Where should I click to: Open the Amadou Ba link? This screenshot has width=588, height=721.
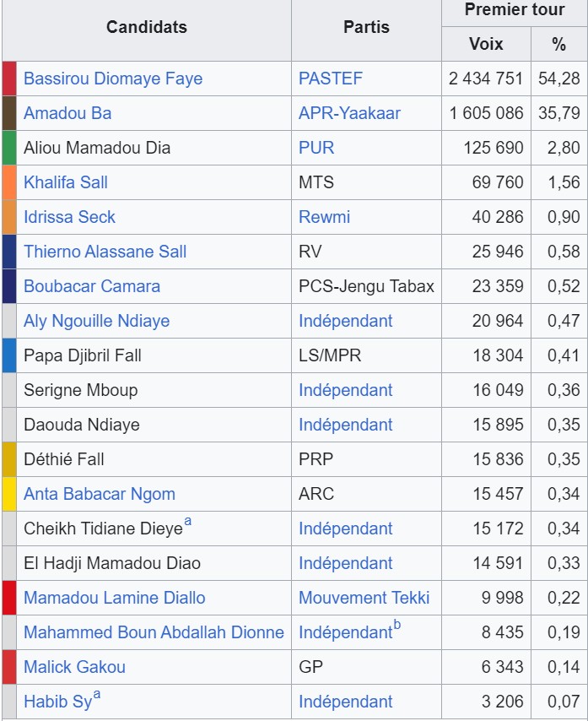(x=67, y=113)
